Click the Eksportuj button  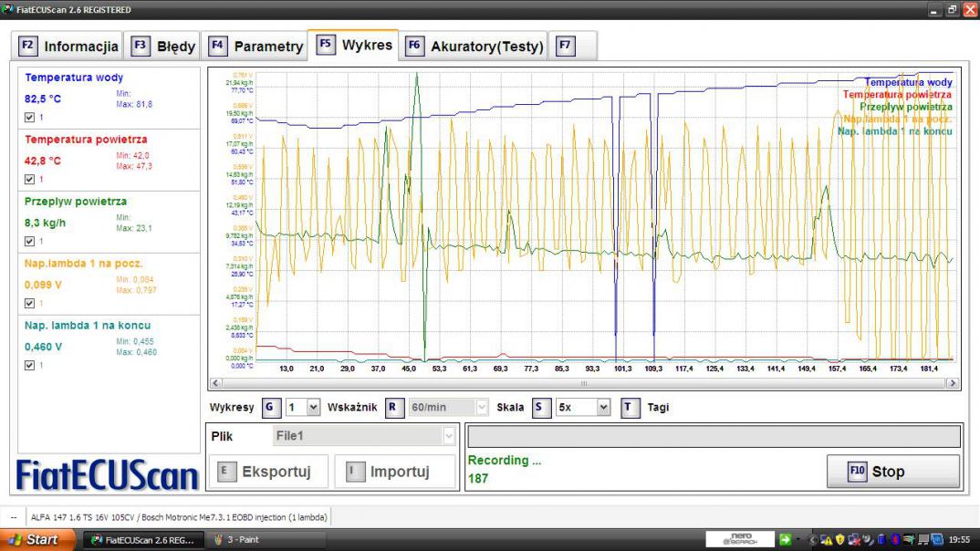[268, 472]
